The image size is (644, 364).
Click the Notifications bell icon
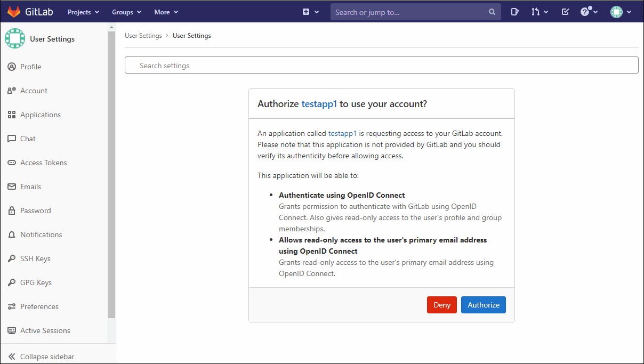[12, 234]
